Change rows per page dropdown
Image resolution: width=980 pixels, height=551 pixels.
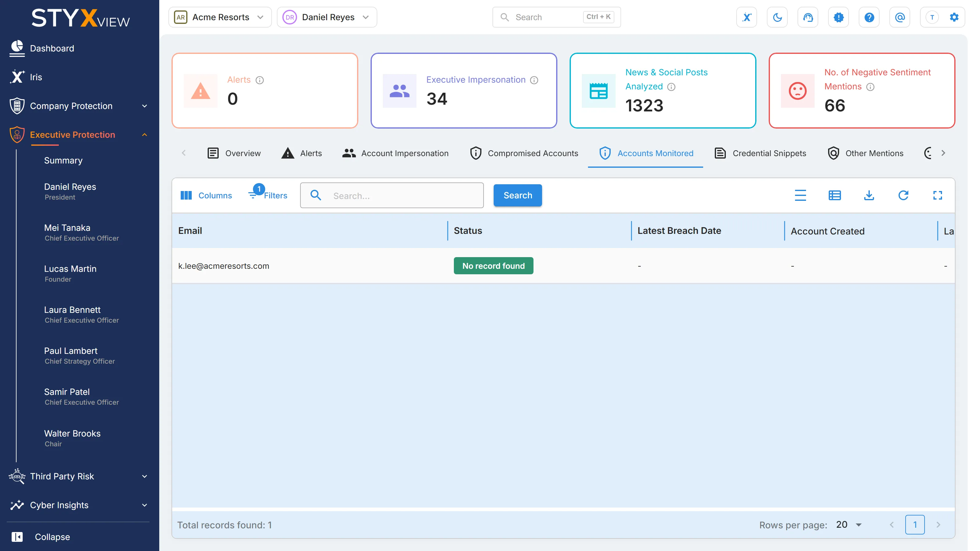(x=849, y=525)
